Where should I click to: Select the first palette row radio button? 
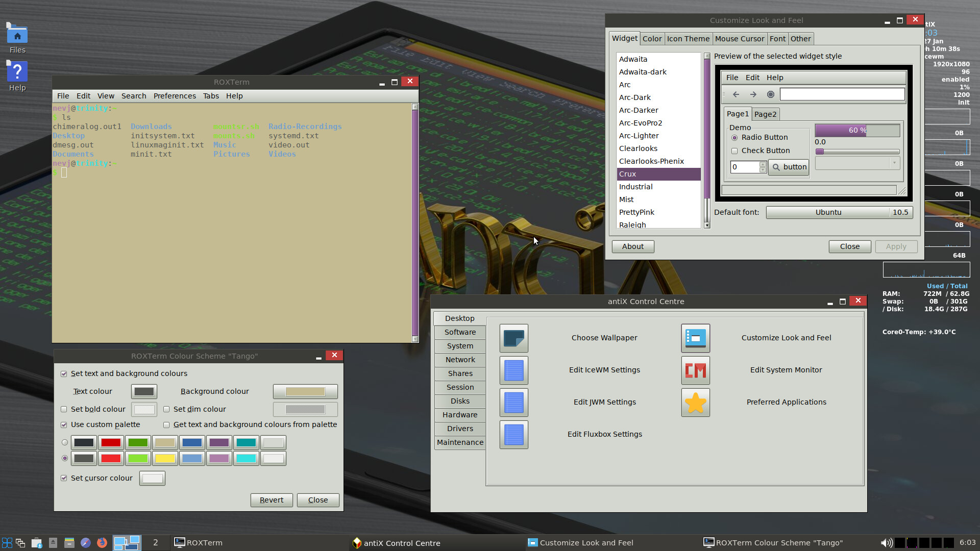point(64,442)
